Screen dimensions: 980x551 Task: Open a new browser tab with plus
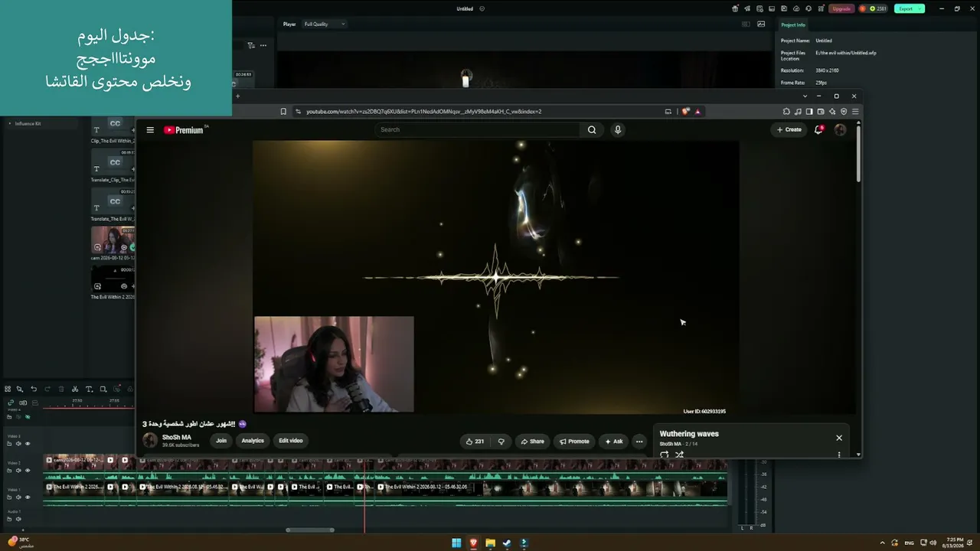coord(237,96)
